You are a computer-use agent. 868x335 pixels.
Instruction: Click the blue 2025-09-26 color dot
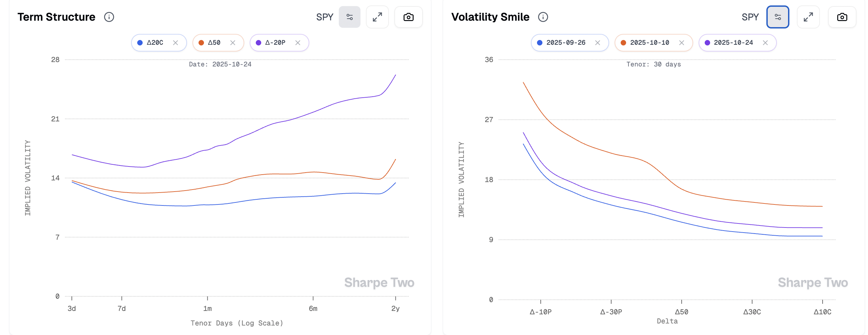540,43
